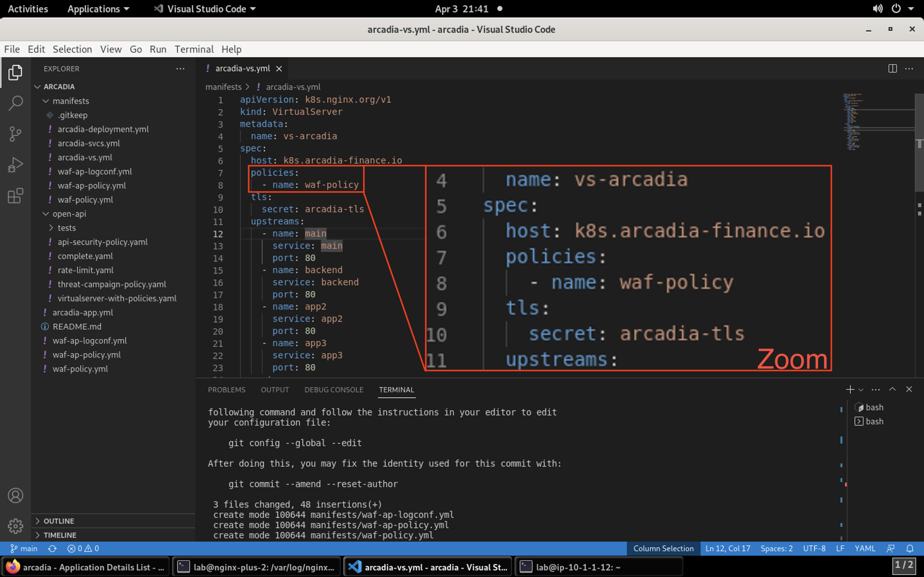Maximize the terminal panel size
Screen dimensions: 924x577
892,389
